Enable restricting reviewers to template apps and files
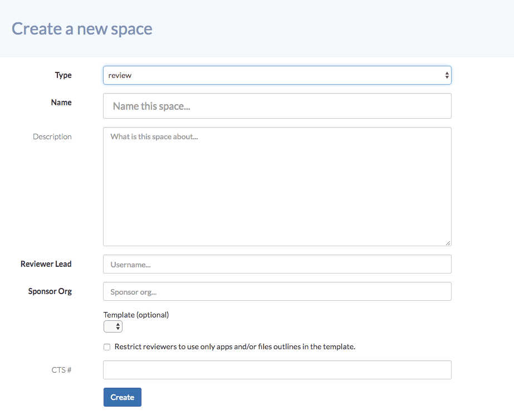Viewport: 514px width, 420px height. point(106,347)
